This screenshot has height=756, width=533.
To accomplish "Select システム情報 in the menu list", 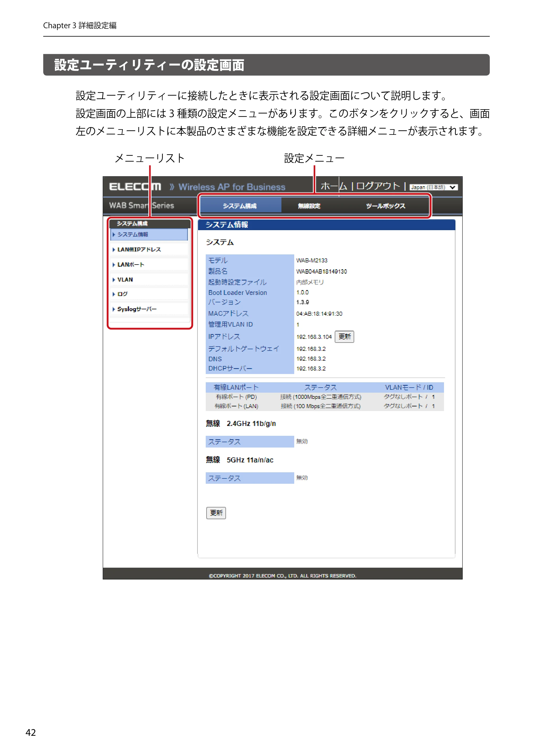I will click(x=149, y=234).
